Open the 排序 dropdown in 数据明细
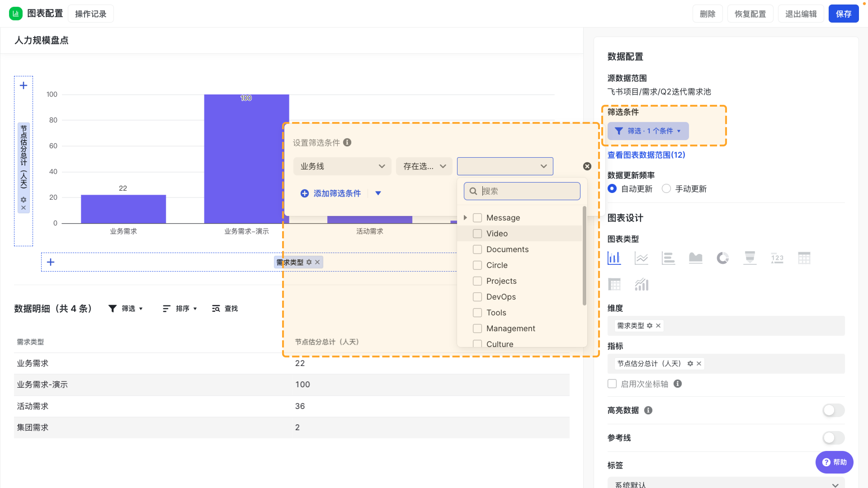Viewport: 868px width, 488px height. pos(180,308)
